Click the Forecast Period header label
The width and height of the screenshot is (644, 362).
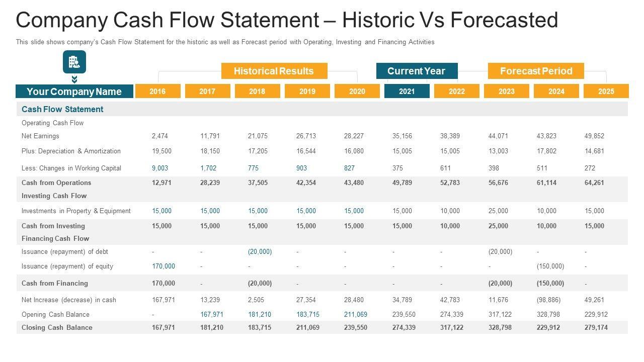pyautogui.click(x=536, y=71)
